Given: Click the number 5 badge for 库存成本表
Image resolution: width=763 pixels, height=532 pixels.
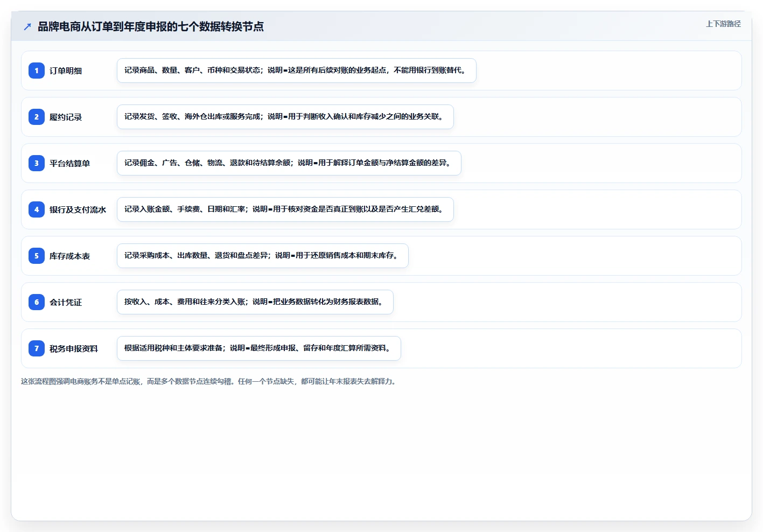Looking at the screenshot, I should (x=37, y=256).
